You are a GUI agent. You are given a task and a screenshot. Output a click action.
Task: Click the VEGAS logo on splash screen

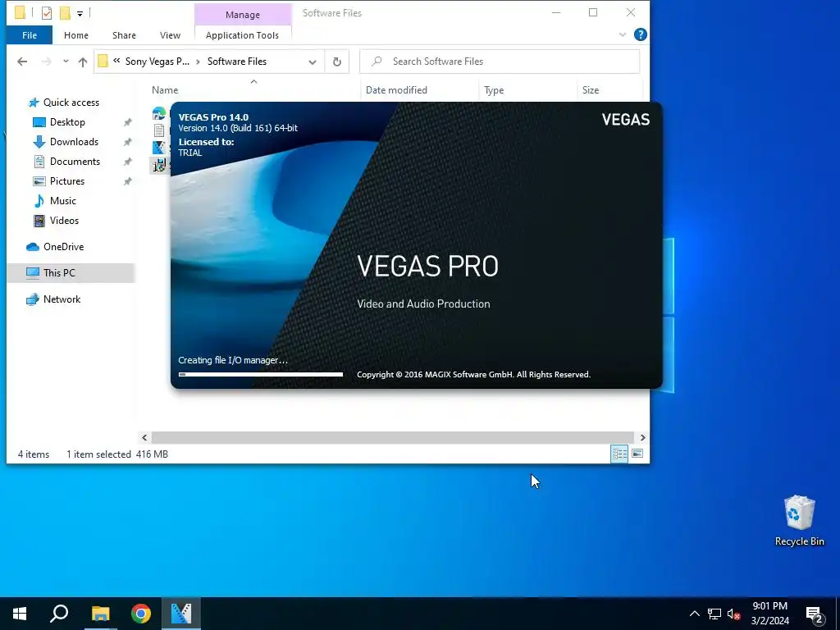coord(625,120)
